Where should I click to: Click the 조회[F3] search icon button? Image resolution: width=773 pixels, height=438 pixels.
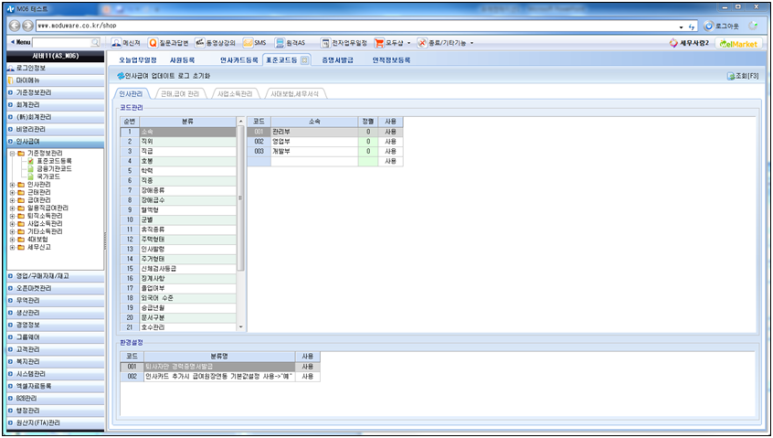point(731,76)
